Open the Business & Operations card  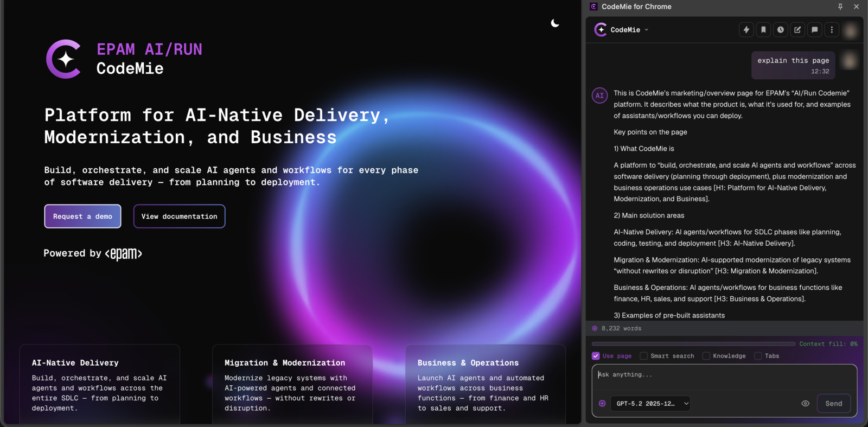[x=486, y=384]
